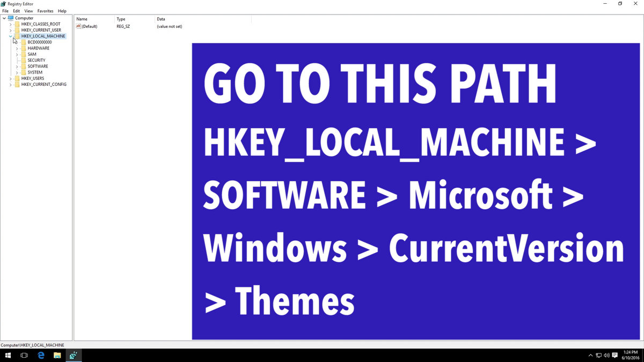
Task: Sort values by the Type column header
Action: [134, 19]
